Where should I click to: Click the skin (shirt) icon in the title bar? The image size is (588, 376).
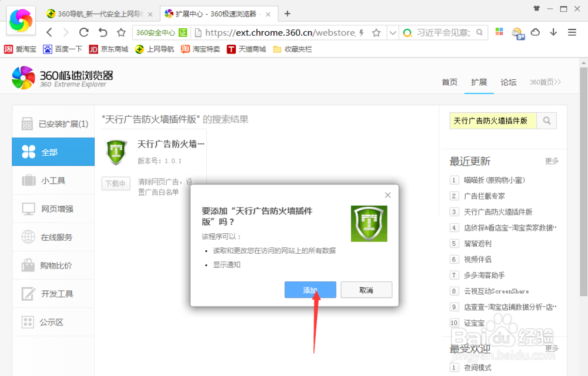click(537, 8)
